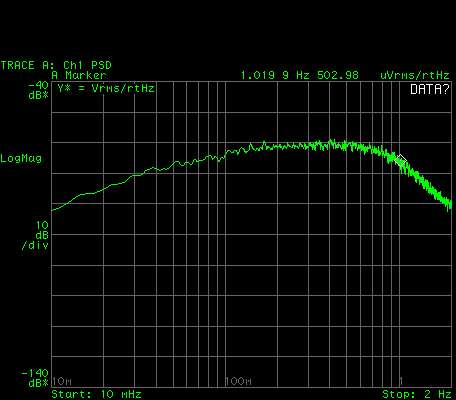The width and height of the screenshot is (456, 400).
Task: Click the 'A Marker' label
Action: pos(79,75)
